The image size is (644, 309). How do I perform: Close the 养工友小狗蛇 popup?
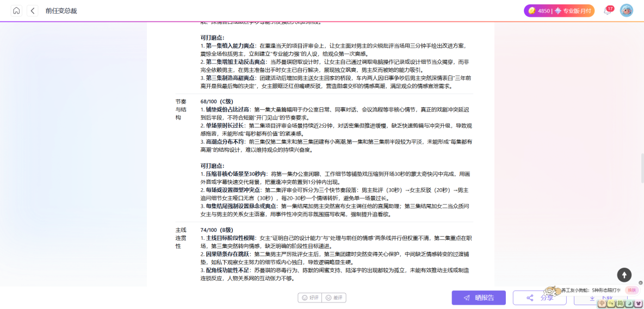640,283
